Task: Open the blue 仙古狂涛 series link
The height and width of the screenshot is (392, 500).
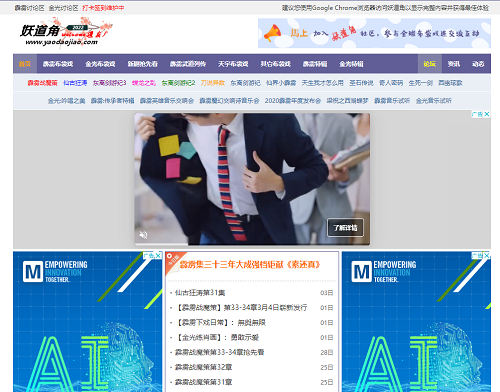Action: (x=75, y=83)
